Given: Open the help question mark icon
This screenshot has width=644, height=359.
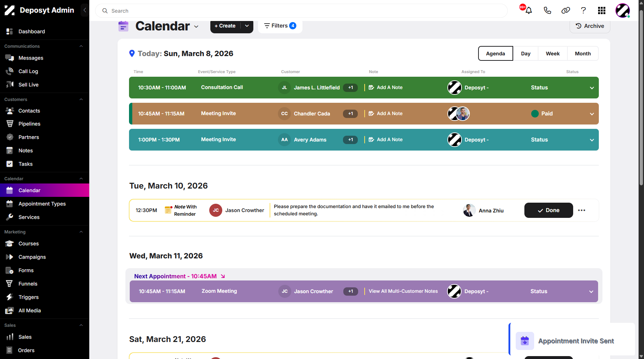Looking at the screenshot, I should click(583, 10).
